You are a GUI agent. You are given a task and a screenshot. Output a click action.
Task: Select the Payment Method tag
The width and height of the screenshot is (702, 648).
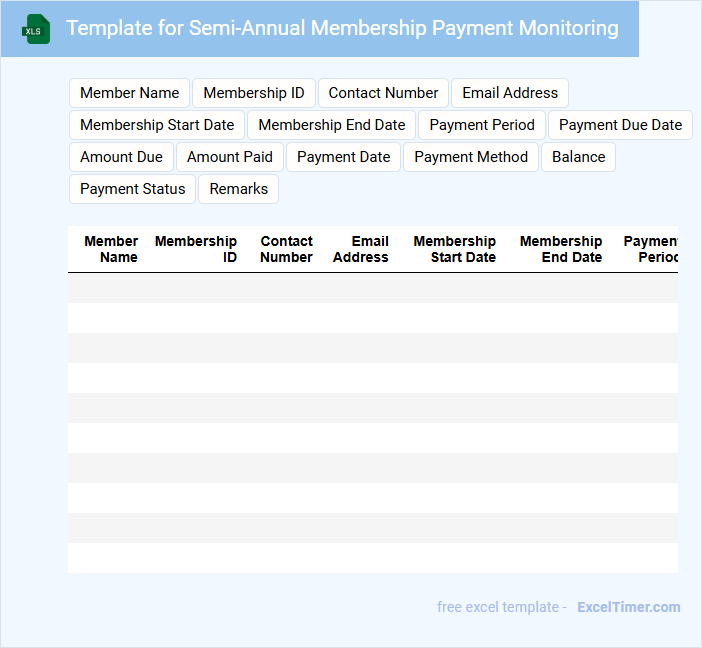pyautogui.click(x=471, y=157)
